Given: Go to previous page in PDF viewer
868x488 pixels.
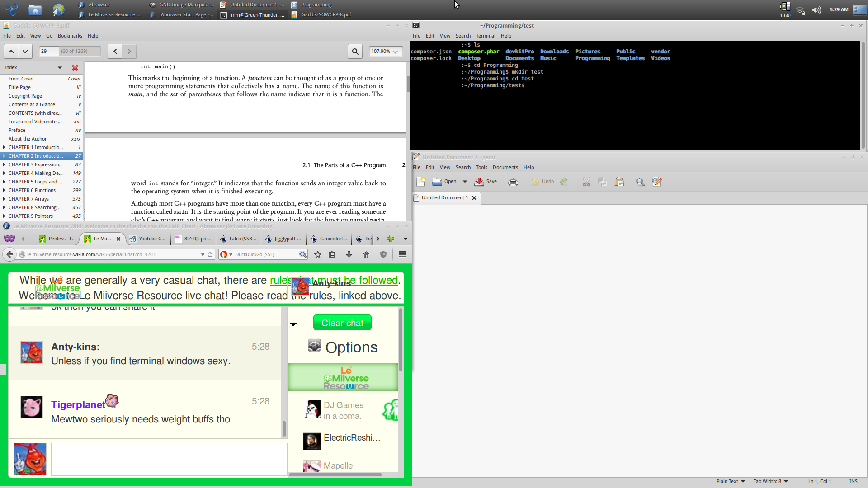Looking at the screenshot, I should (11, 52).
